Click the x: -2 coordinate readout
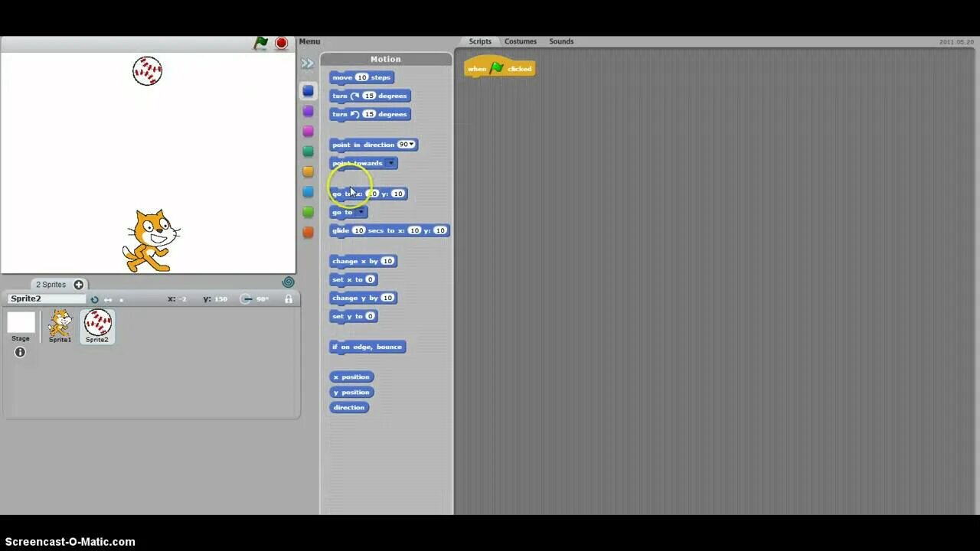980x551 pixels. (x=177, y=299)
